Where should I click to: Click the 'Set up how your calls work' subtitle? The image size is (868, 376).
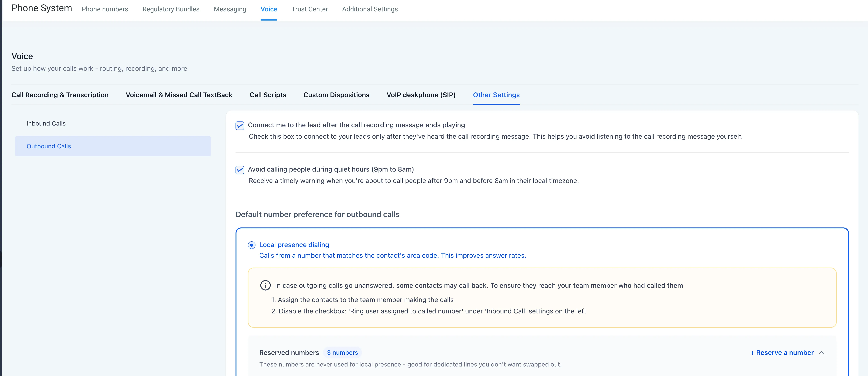pyautogui.click(x=99, y=68)
